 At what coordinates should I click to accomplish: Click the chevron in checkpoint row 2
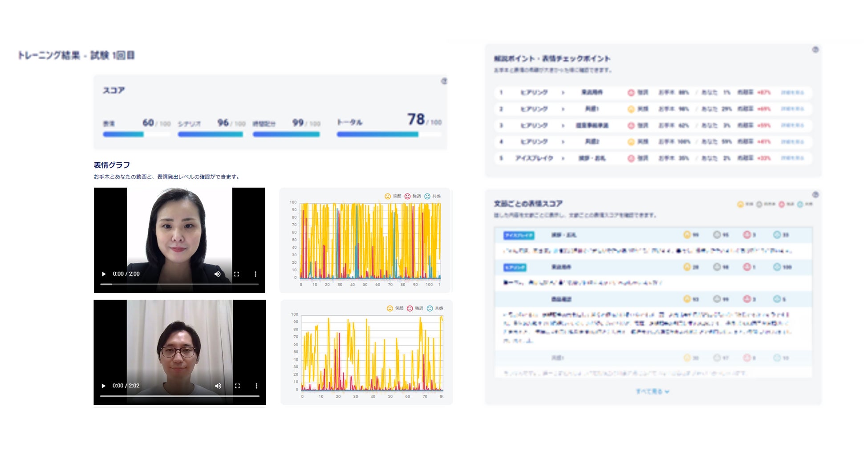pos(563,109)
